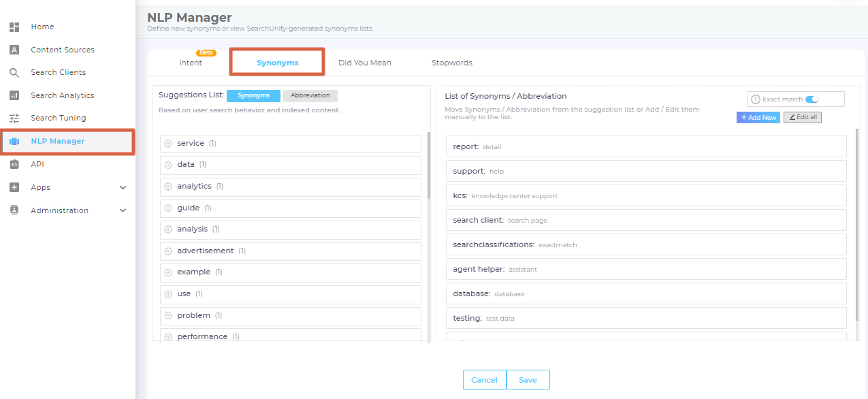Click the plus icon next to "use"
The image size is (868, 399).
(168, 294)
